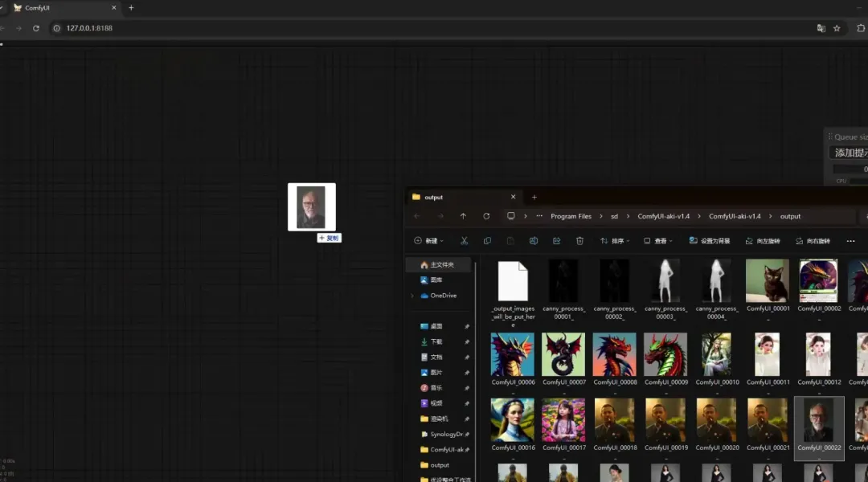Click the browser translate page icon
This screenshot has height=482, width=868.
coord(821,28)
